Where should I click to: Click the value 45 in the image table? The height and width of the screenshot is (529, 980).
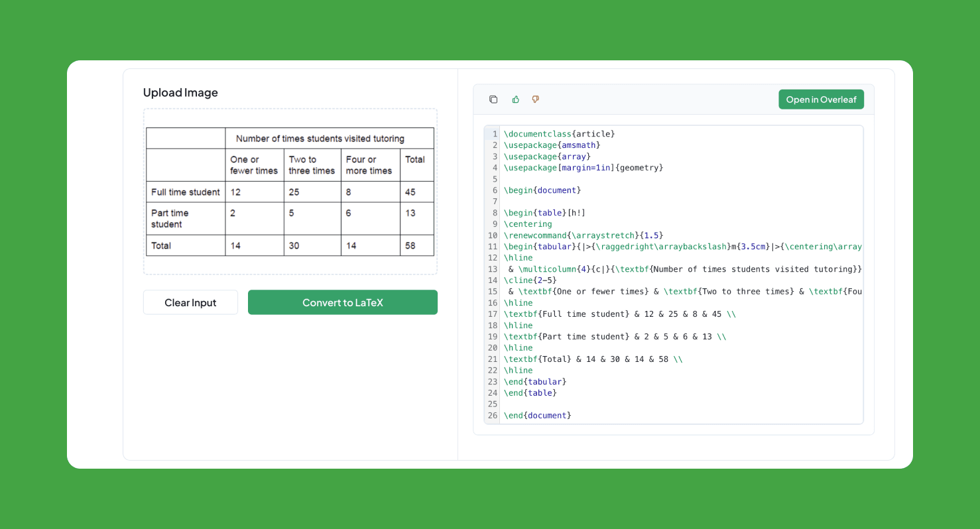410,192
